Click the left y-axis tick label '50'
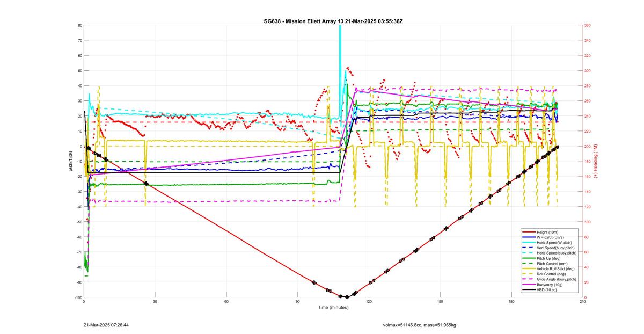 tap(79, 71)
